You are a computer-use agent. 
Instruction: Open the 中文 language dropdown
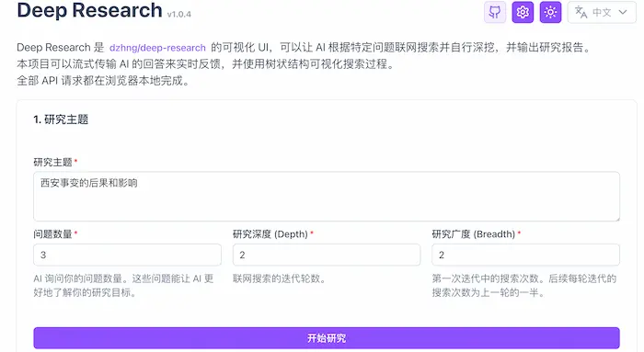point(602,12)
